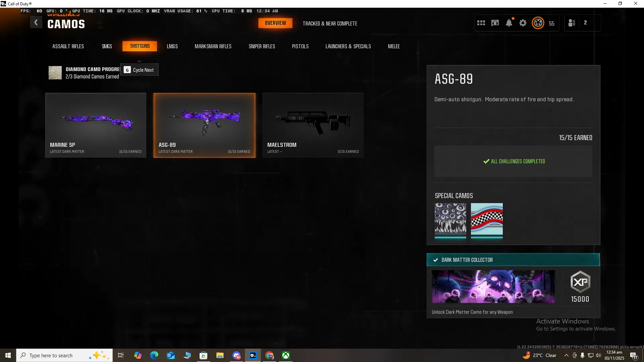
Task: Open the notifications bell
Action: (509, 23)
